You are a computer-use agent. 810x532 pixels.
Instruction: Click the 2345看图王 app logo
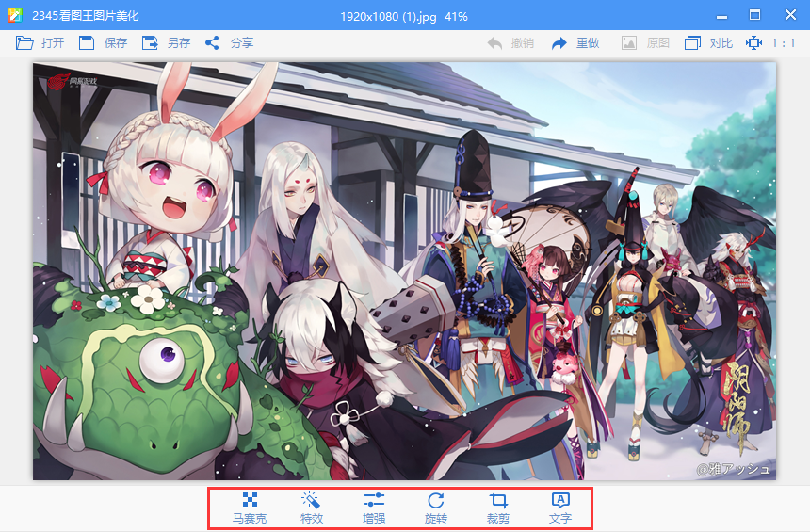[15, 16]
